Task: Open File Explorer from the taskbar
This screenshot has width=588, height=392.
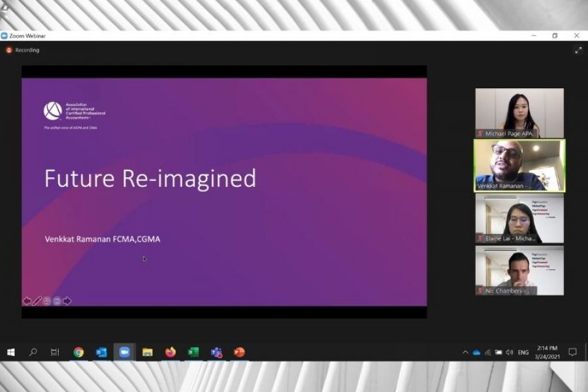Action: pos(148,352)
